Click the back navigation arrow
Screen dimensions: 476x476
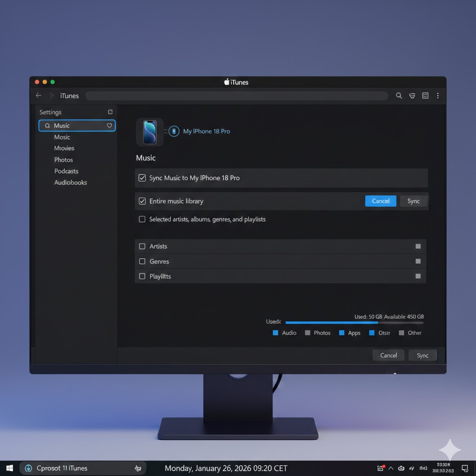(x=38, y=95)
